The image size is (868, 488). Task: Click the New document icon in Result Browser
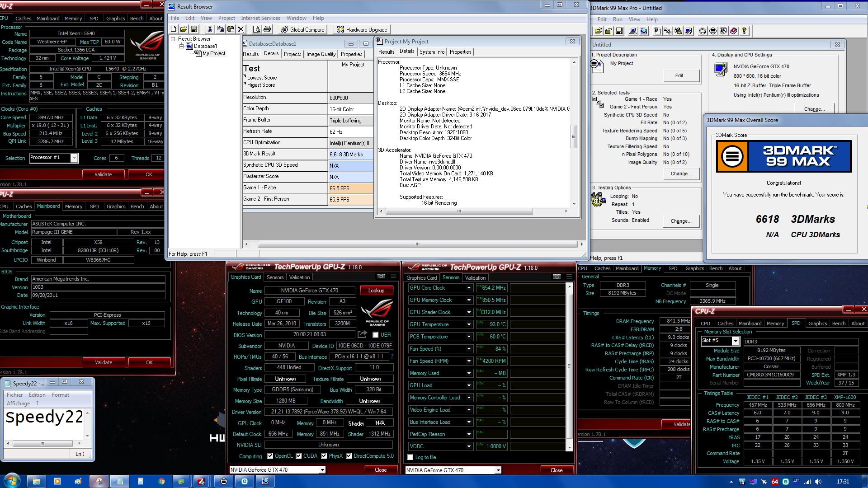pyautogui.click(x=173, y=29)
